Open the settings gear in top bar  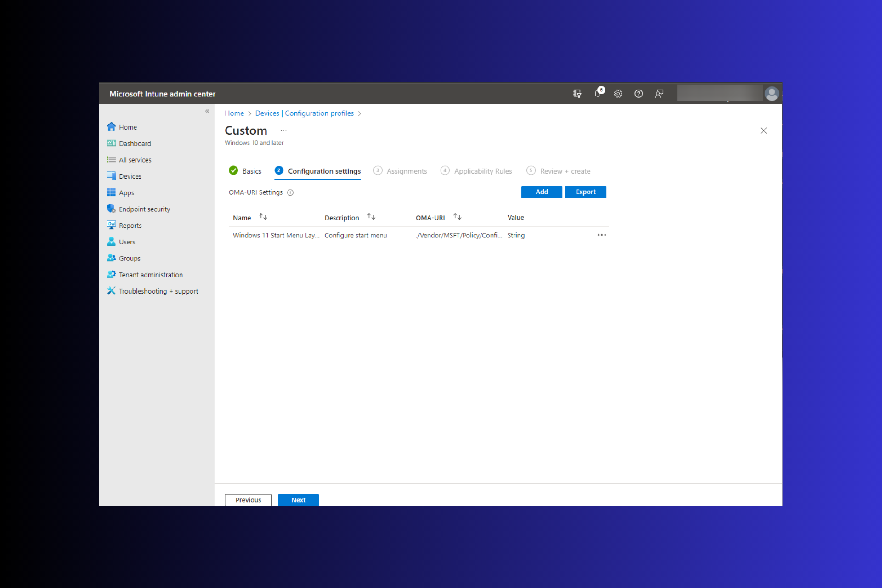[x=618, y=93]
